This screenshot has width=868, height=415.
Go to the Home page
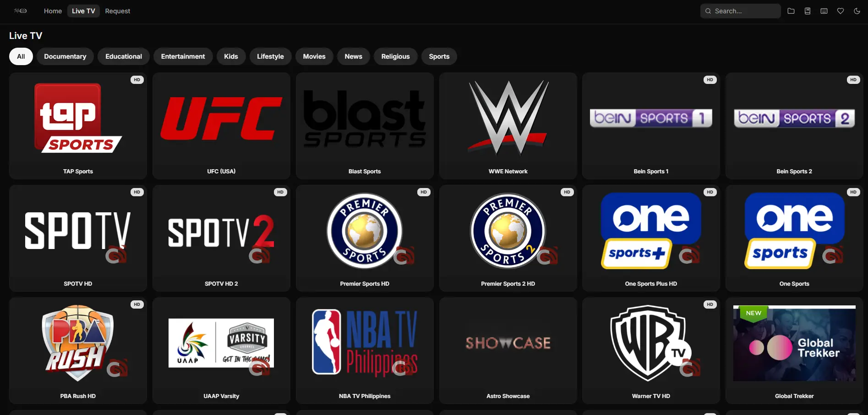[53, 11]
